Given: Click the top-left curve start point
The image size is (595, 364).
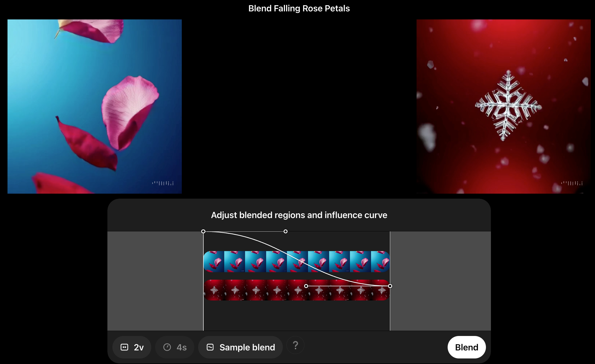Looking at the screenshot, I should [203, 231].
